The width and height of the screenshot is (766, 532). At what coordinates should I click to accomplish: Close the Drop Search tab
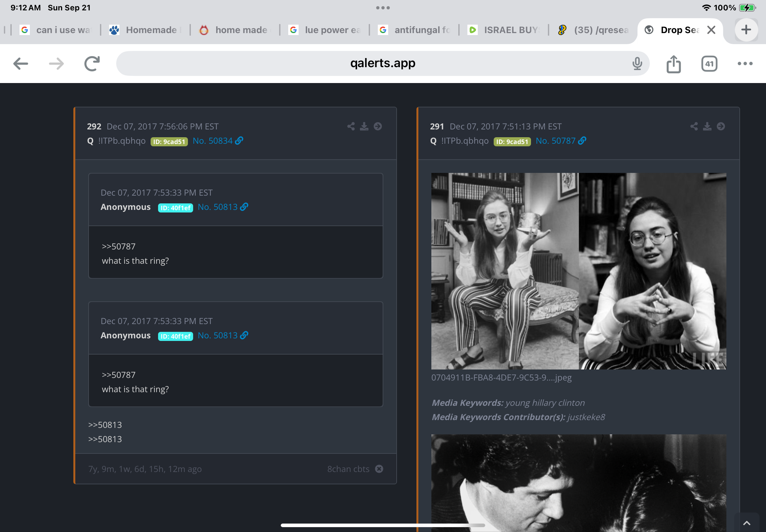point(711,30)
